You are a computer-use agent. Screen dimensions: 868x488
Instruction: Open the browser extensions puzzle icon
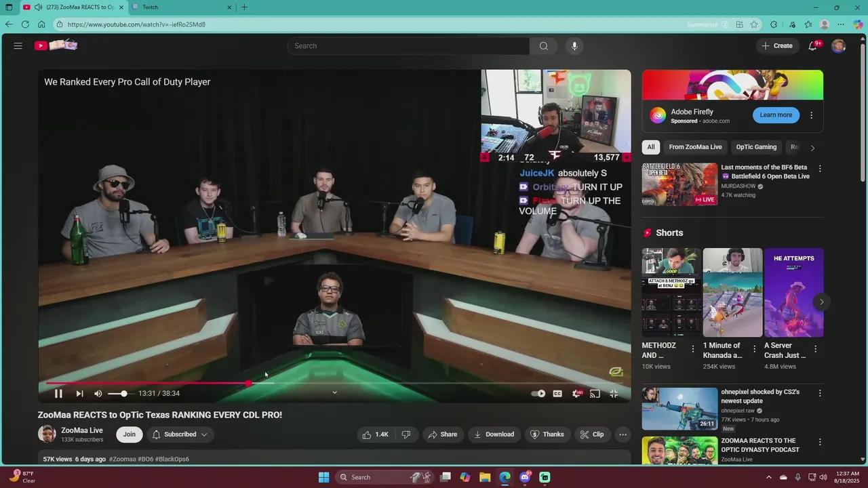(774, 24)
